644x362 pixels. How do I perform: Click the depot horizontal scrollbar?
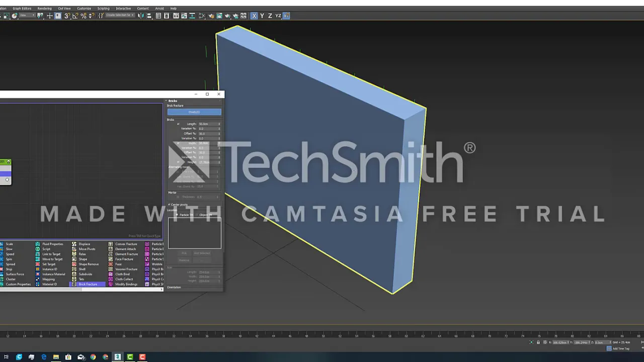[x=80, y=289]
